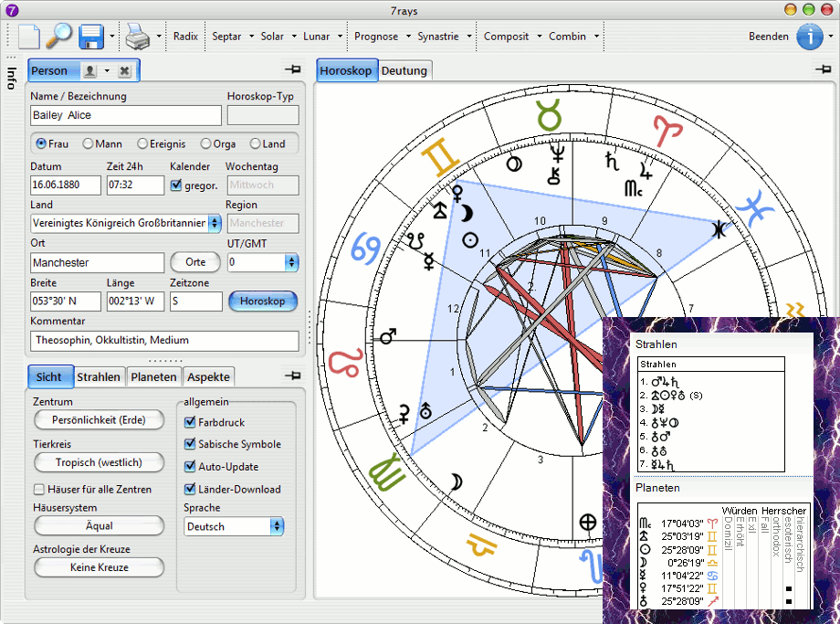Select the Mann radio button

pos(89,143)
